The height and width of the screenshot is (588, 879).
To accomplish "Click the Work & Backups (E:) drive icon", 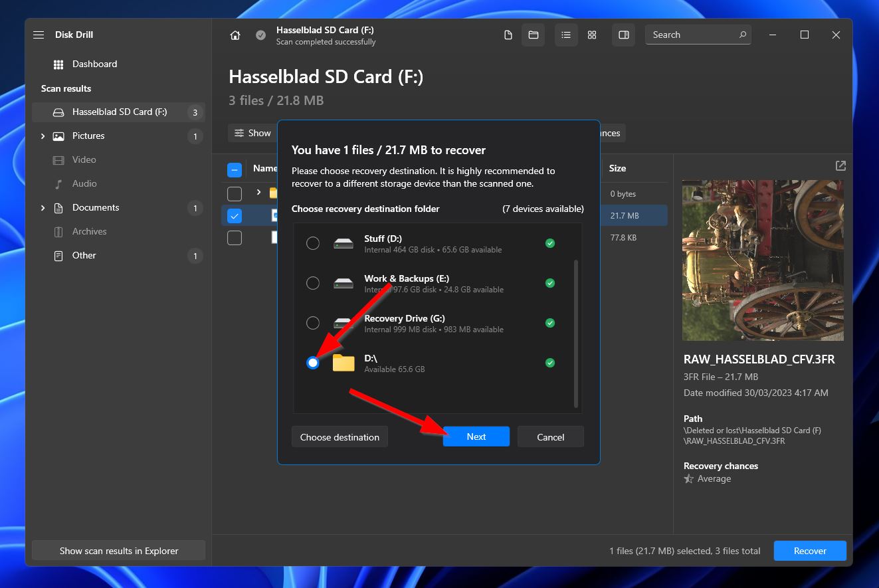I will (x=343, y=284).
